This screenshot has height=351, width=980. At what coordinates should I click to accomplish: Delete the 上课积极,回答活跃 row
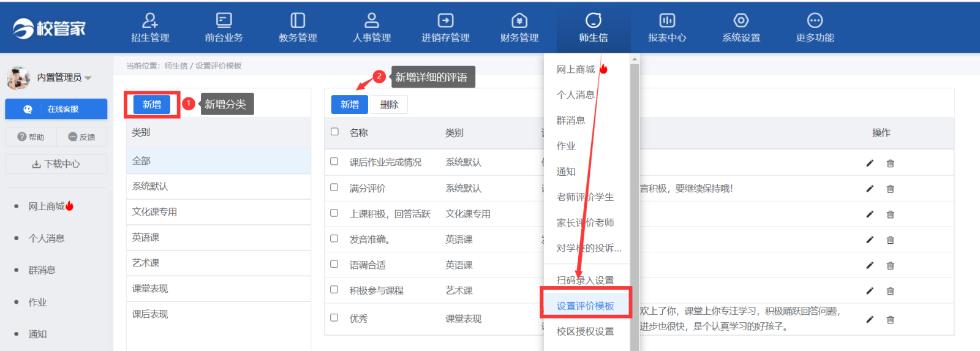tap(891, 214)
